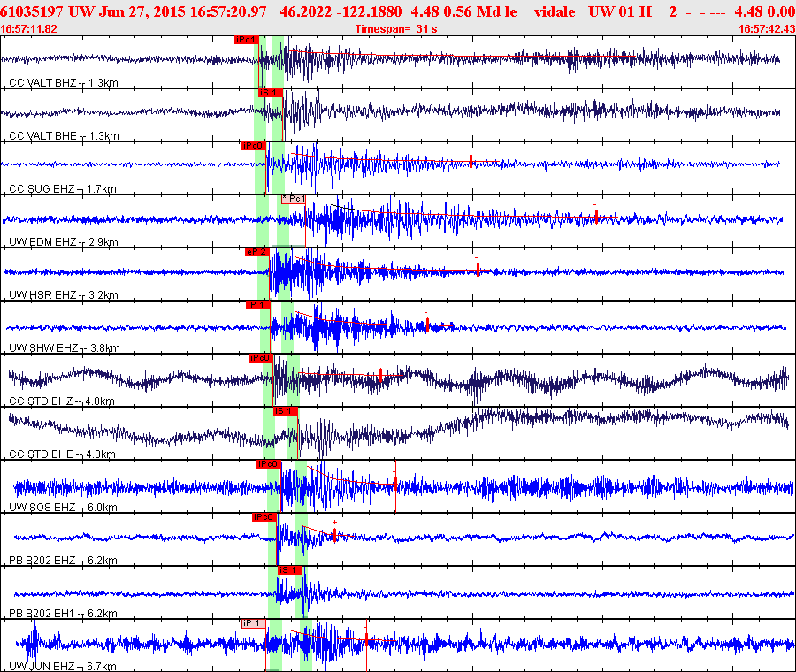Click the end time '16:57:42.43'
Image resolution: width=796 pixels, height=672 pixels.
767,29
